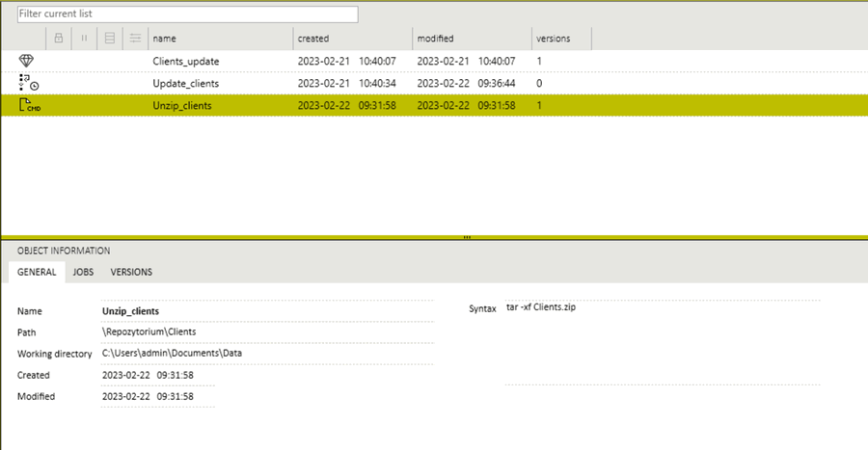Switch to the JOBS tab
This screenshot has height=450, width=868.
tap(83, 272)
